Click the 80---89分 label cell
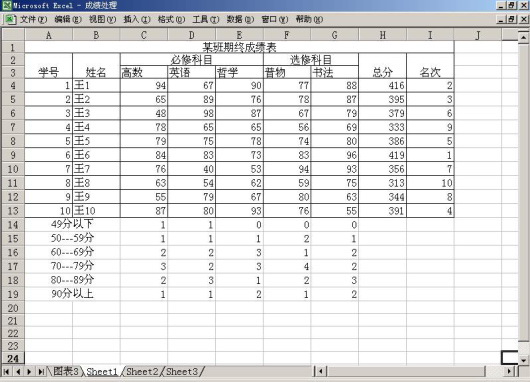The width and height of the screenshot is (530, 382). pos(72,280)
